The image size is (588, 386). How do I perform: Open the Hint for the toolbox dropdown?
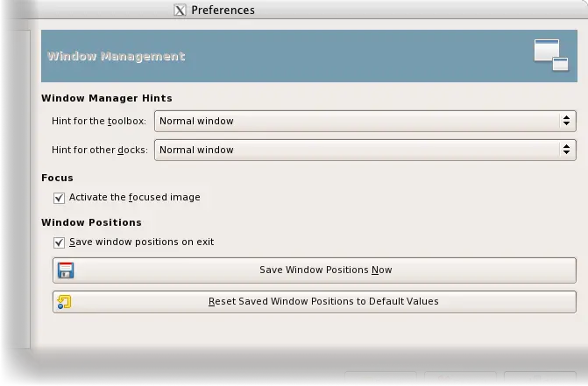tap(365, 121)
